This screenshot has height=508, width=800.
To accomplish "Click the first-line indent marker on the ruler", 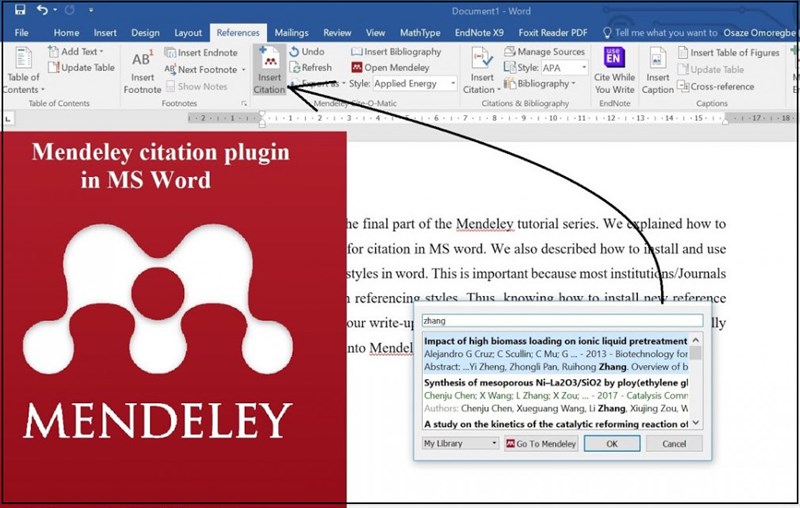I will point(262,114).
